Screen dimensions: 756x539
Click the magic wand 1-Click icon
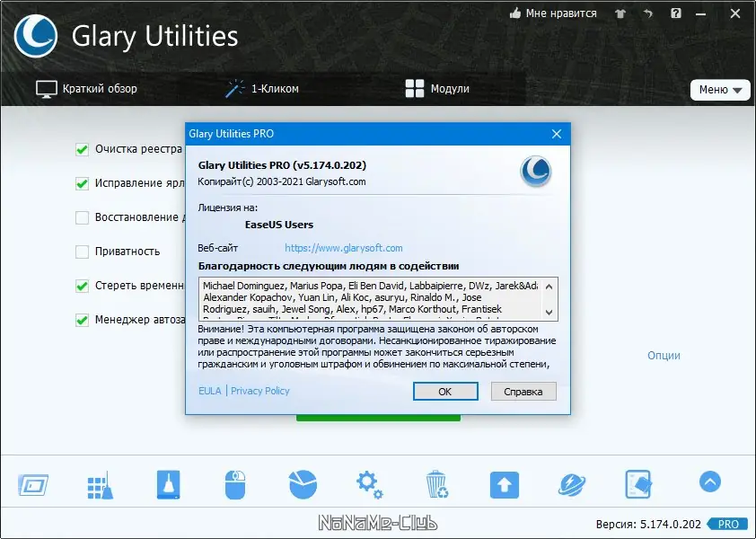(235, 89)
